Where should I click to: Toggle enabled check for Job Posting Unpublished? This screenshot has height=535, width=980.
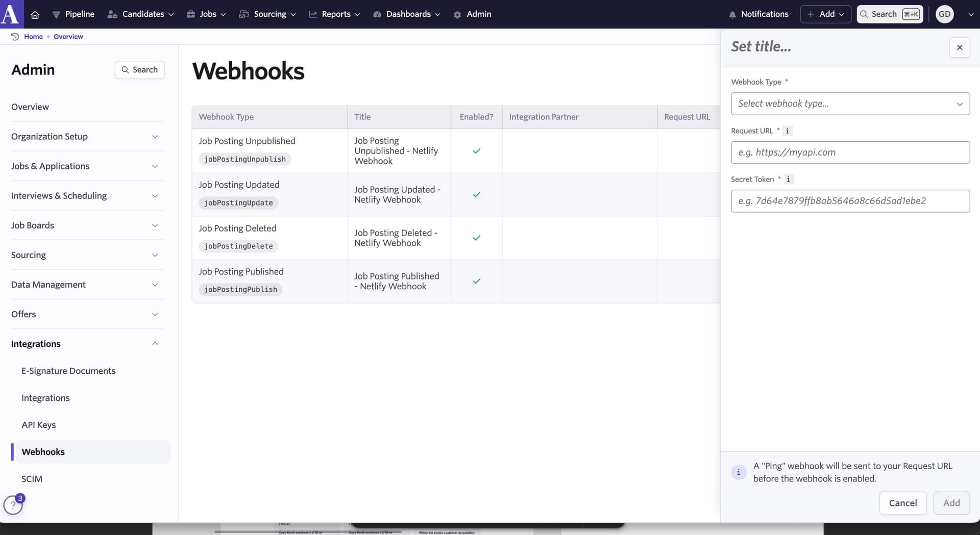pos(476,150)
